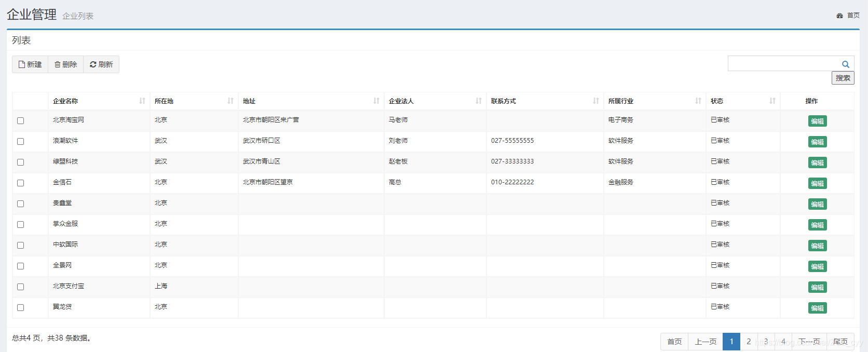Select page 1 in pagination
Image resolution: width=868 pixels, height=352 pixels.
point(731,342)
